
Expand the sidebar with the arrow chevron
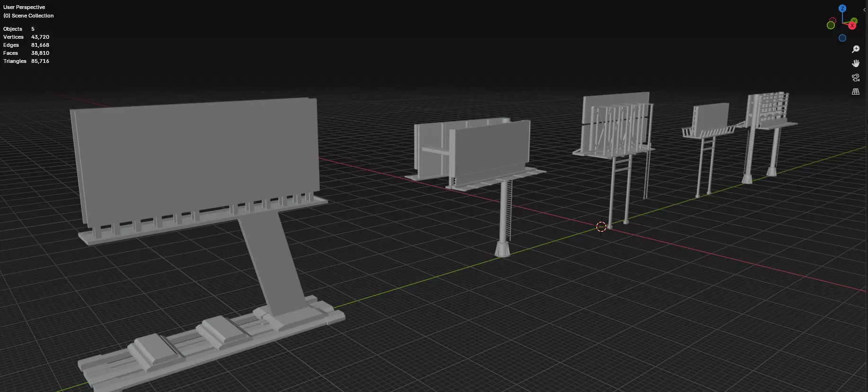tap(865, 9)
